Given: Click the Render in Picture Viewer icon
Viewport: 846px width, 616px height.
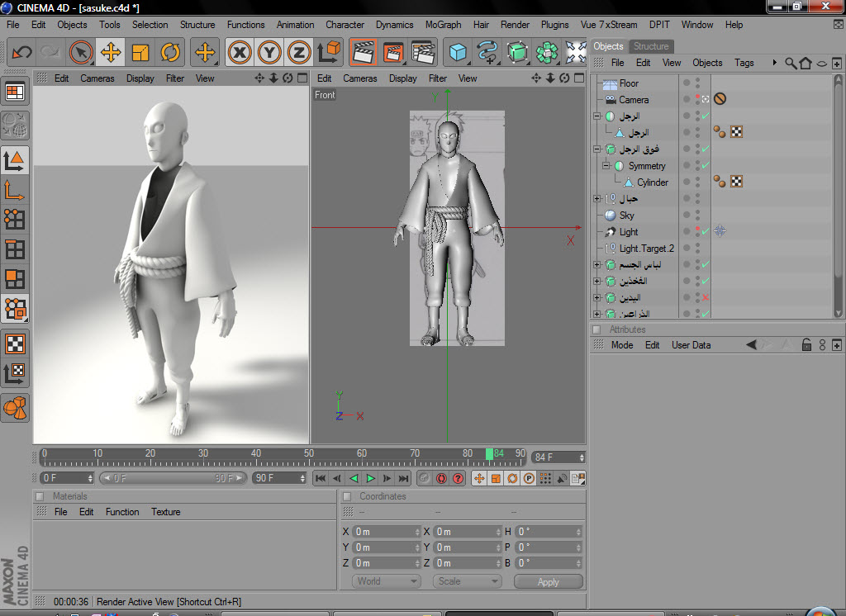Looking at the screenshot, I should pos(393,52).
